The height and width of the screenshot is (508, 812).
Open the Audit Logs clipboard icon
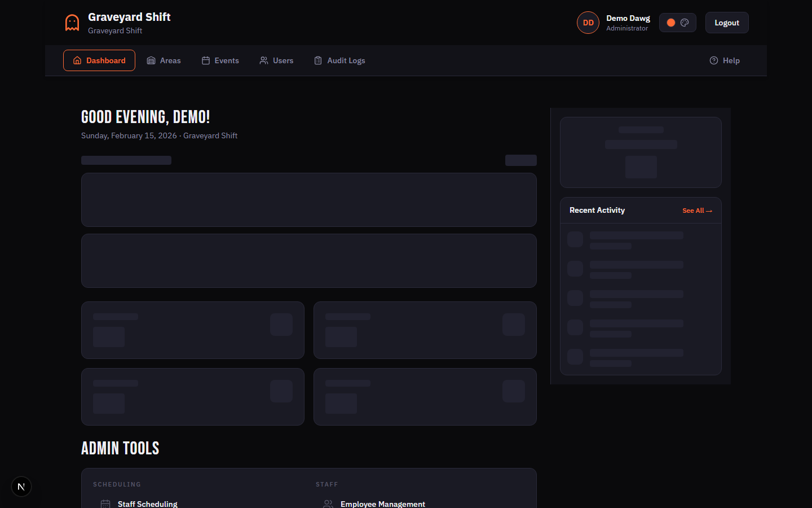(x=317, y=60)
